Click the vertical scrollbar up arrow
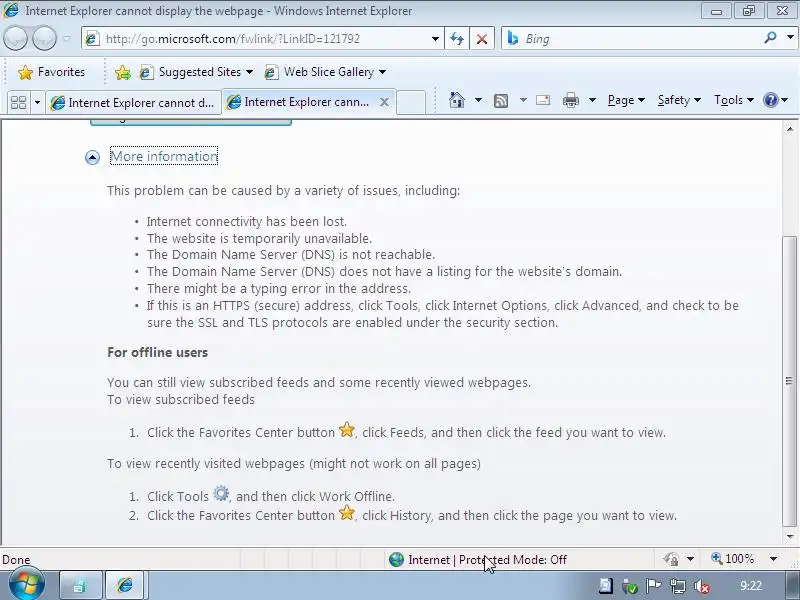The image size is (800, 600). pos(790,129)
